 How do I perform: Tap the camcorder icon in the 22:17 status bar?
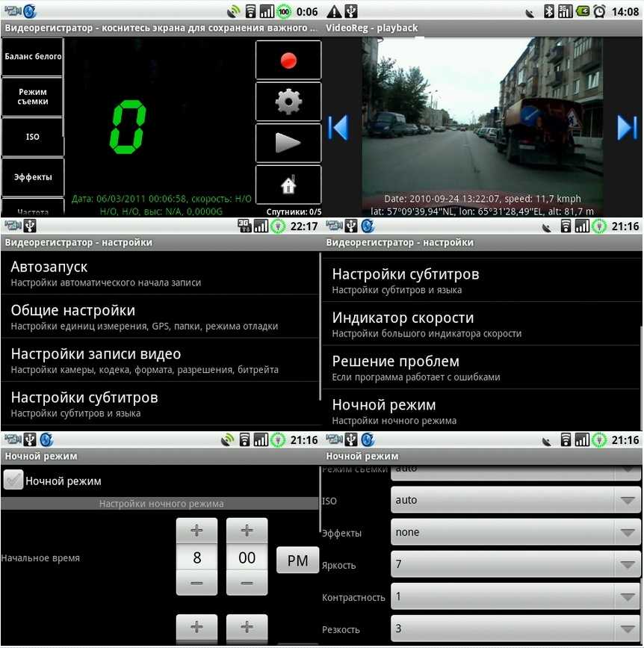point(13,225)
